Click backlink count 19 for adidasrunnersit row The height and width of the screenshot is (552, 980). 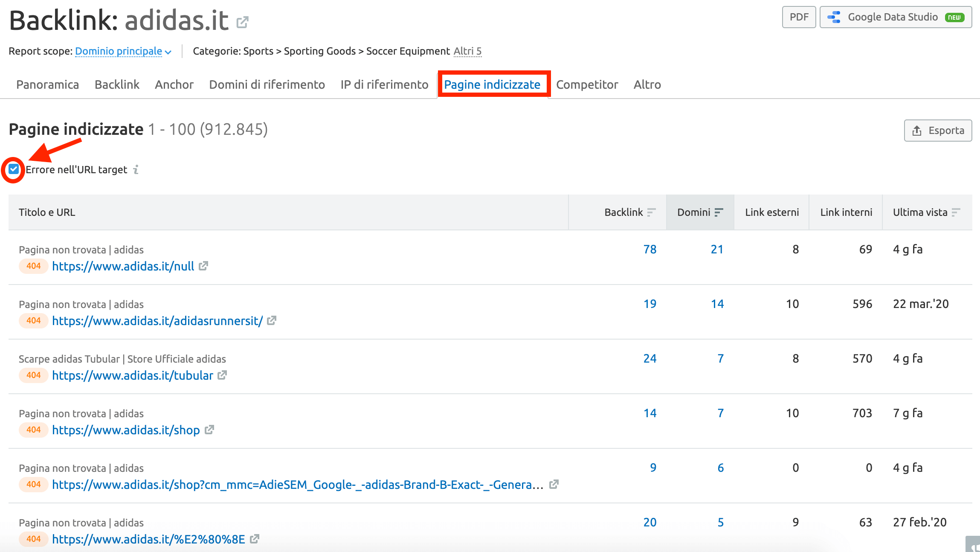click(649, 304)
